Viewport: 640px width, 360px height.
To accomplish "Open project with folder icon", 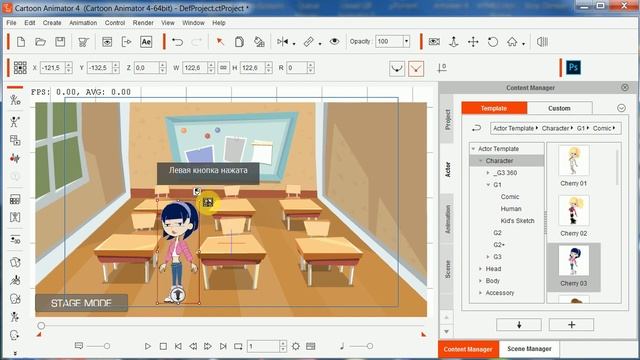I will (x=40, y=42).
